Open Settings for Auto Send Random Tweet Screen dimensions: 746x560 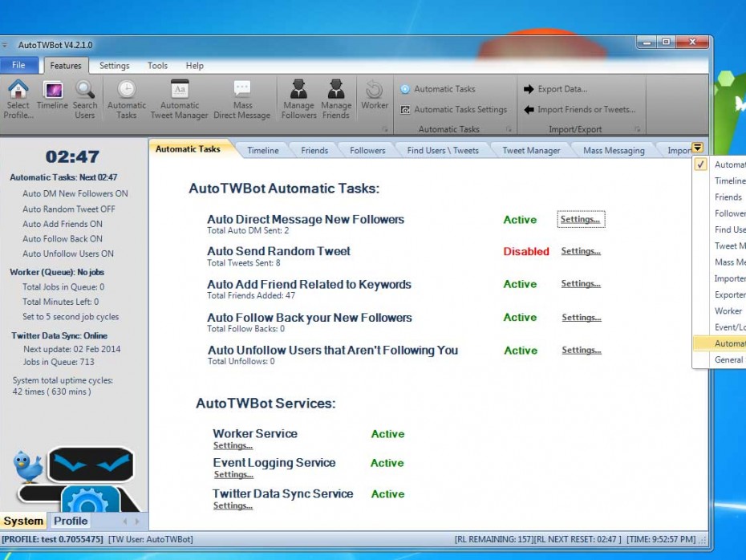point(581,251)
